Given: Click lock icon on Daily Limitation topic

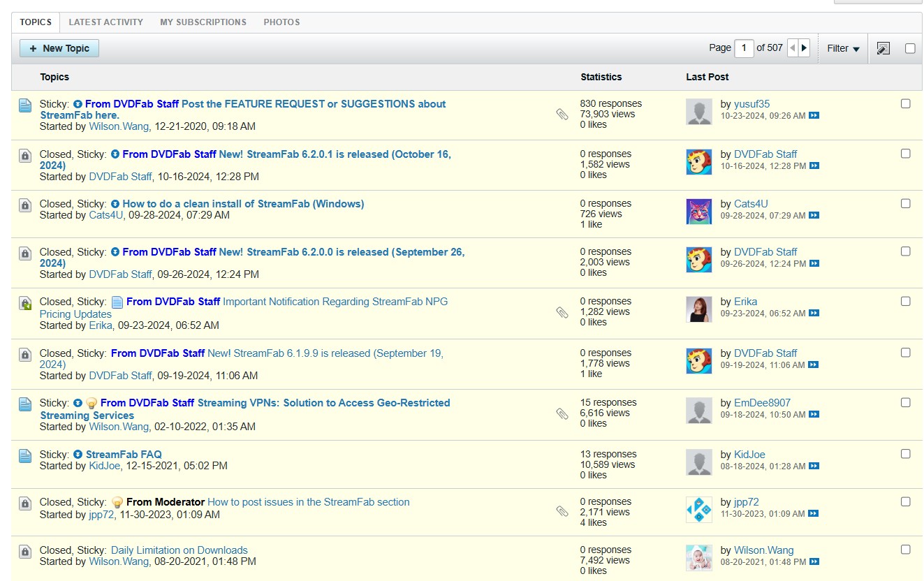Looking at the screenshot, I should click(25, 552).
